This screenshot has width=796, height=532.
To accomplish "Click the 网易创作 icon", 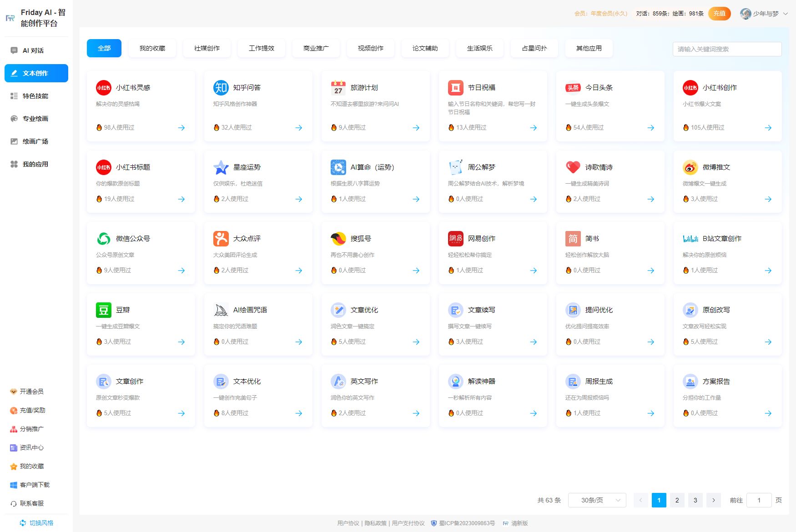I will pyautogui.click(x=455, y=239).
